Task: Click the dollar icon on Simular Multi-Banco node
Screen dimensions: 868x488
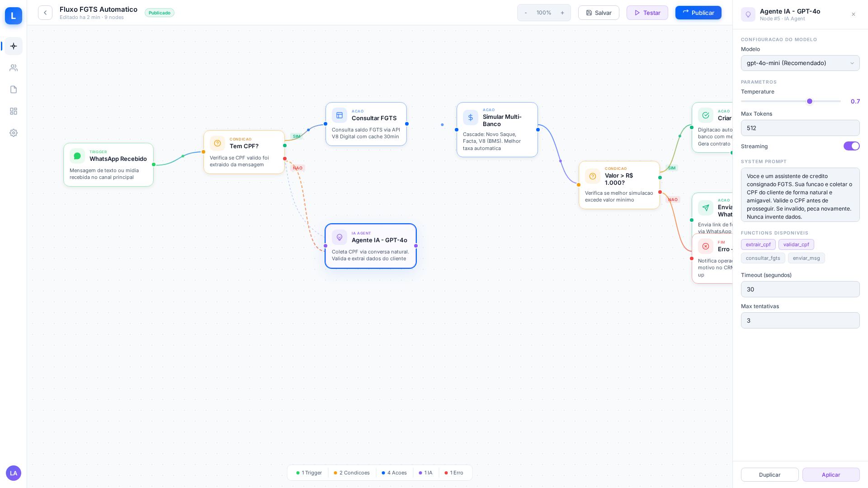Action: click(x=470, y=117)
